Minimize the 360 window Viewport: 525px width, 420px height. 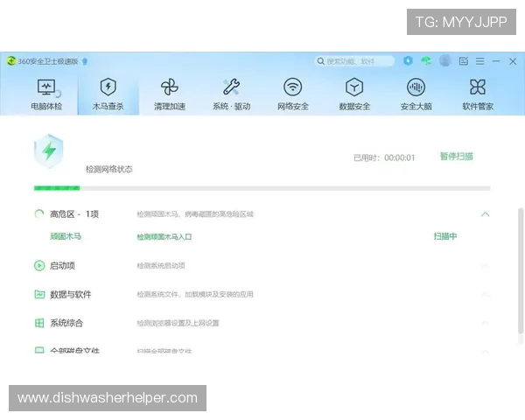pyautogui.click(x=496, y=61)
